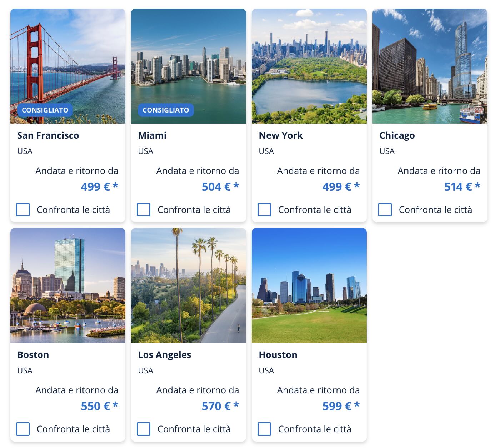Open the 599 € Houston fare link
The width and height of the screenshot is (495, 448).
pos(341,406)
